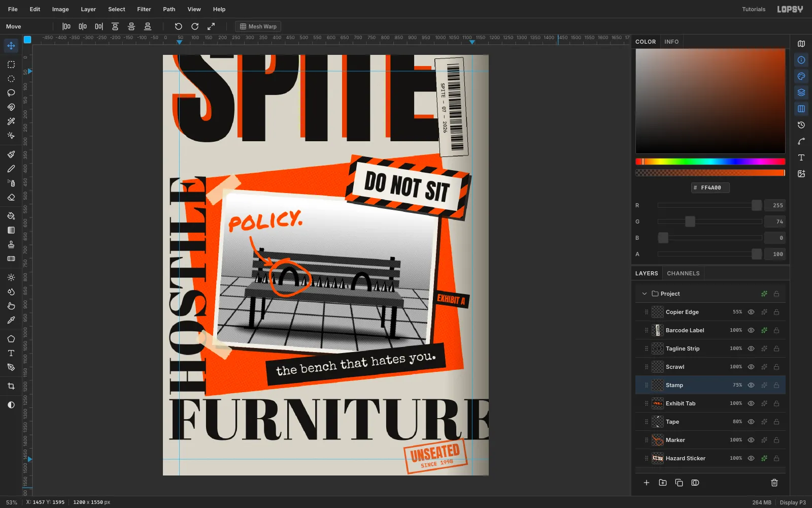Viewport: 812px width, 508px height.
Task: Click the Mesh Warp button
Action: 258,26
